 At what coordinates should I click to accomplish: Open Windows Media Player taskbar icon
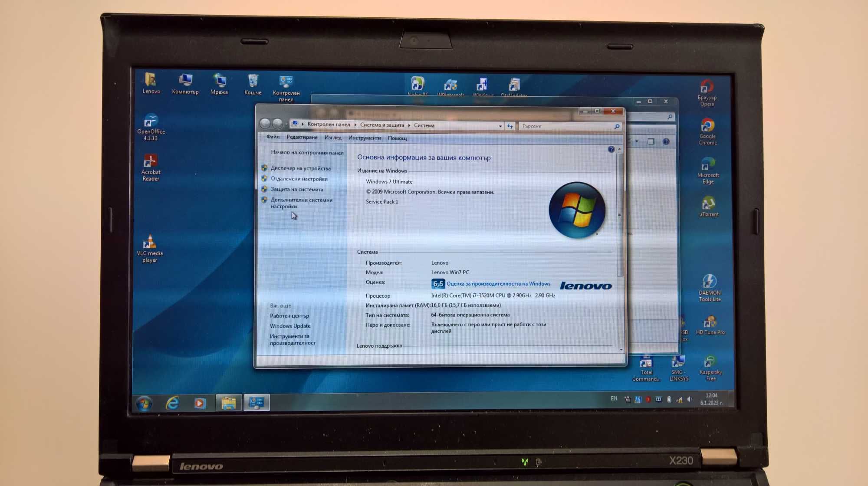200,403
